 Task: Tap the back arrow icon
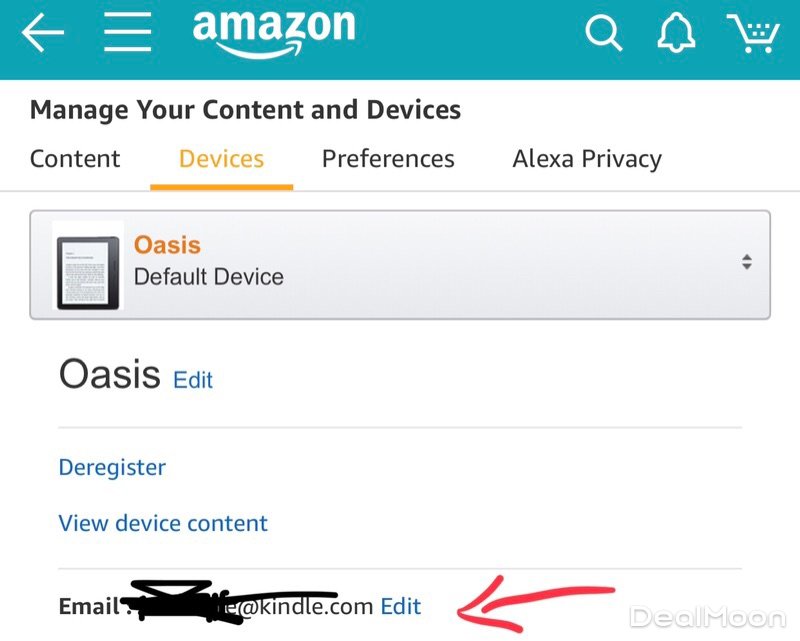[x=42, y=34]
